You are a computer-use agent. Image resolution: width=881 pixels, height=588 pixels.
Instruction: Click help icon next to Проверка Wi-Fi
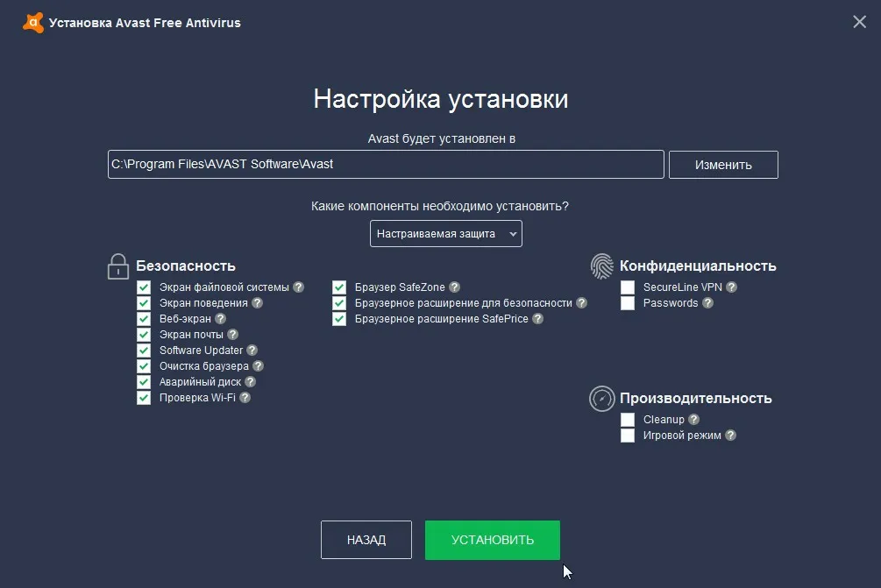245,398
